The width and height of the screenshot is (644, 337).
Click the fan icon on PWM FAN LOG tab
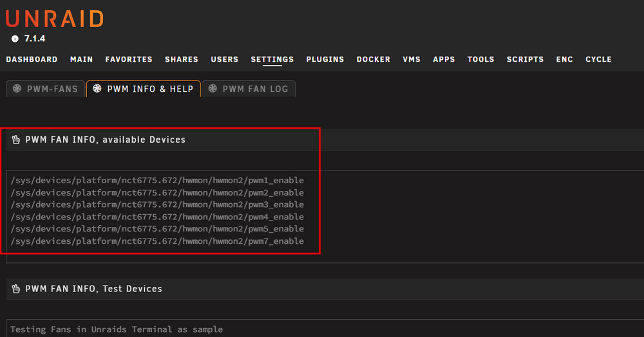[x=213, y=89]
